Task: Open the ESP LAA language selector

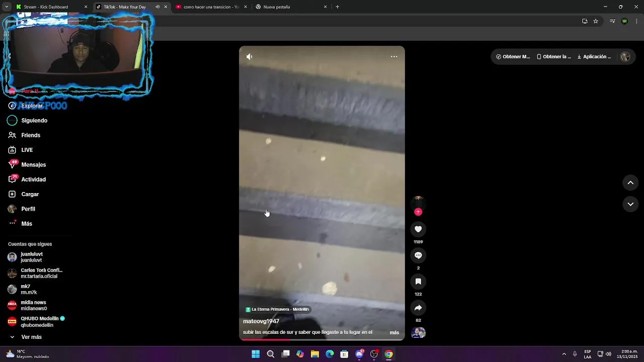Action: pyautogui.click(x=588, y=354)
